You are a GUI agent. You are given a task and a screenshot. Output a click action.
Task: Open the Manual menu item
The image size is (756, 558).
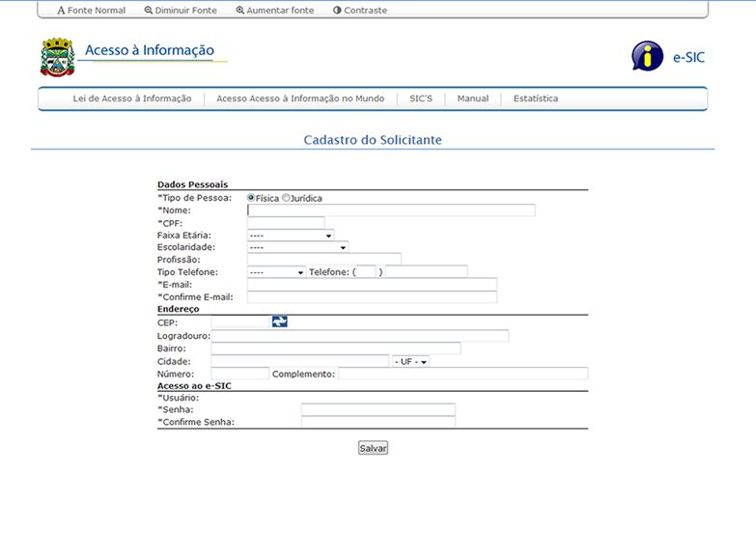(x=472, y=98)
